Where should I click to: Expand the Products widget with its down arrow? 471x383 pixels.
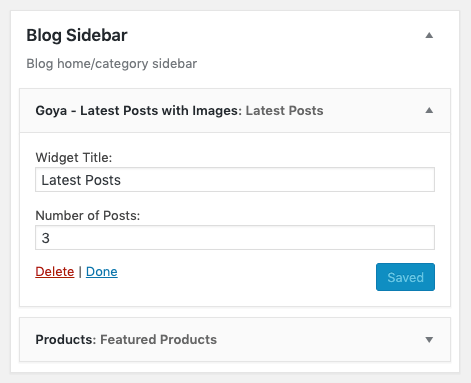(429, 340)
